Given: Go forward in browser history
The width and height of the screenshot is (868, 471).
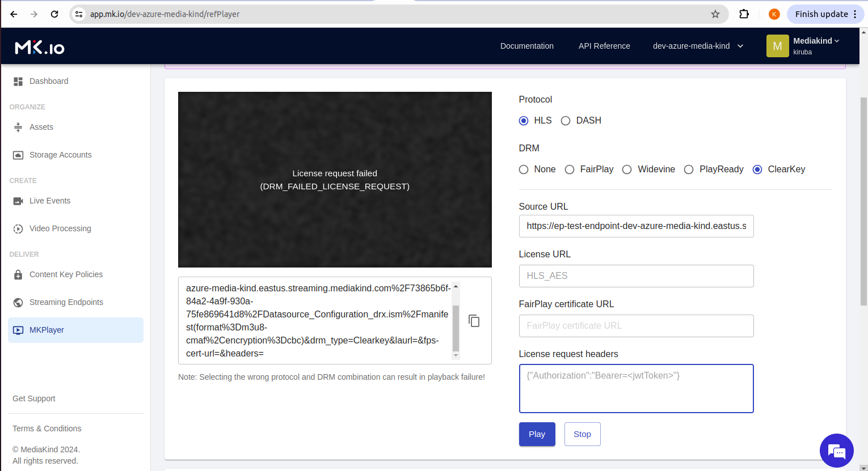Looking at the screenshot, I should click(34, 14).
